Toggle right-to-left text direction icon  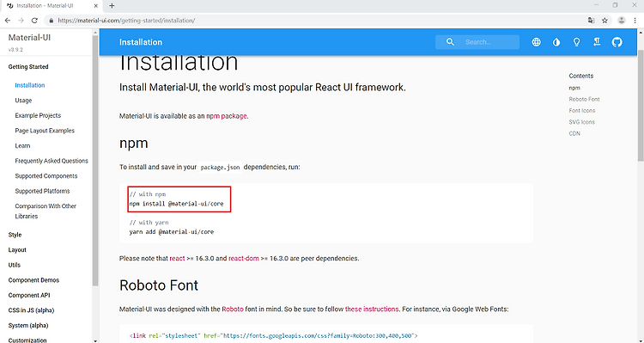[597, 41]
